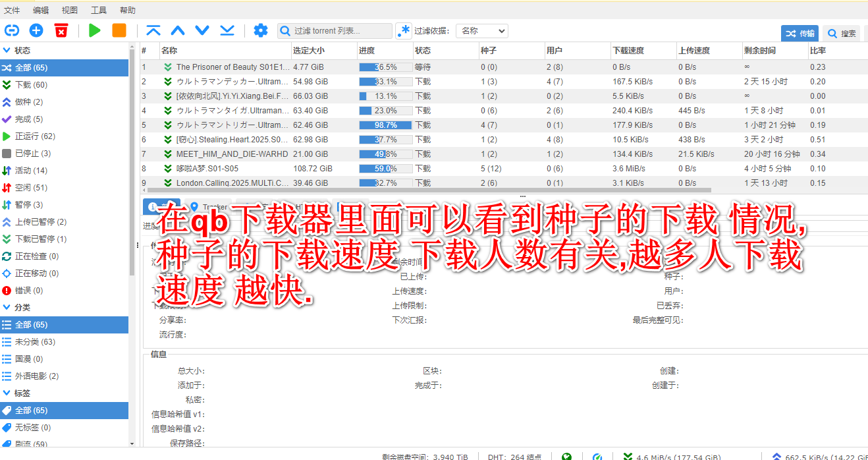The height and width of the screenshot is (460, 868).
Task: Toggle alternative speed limits in status bar
Action: 597,457
